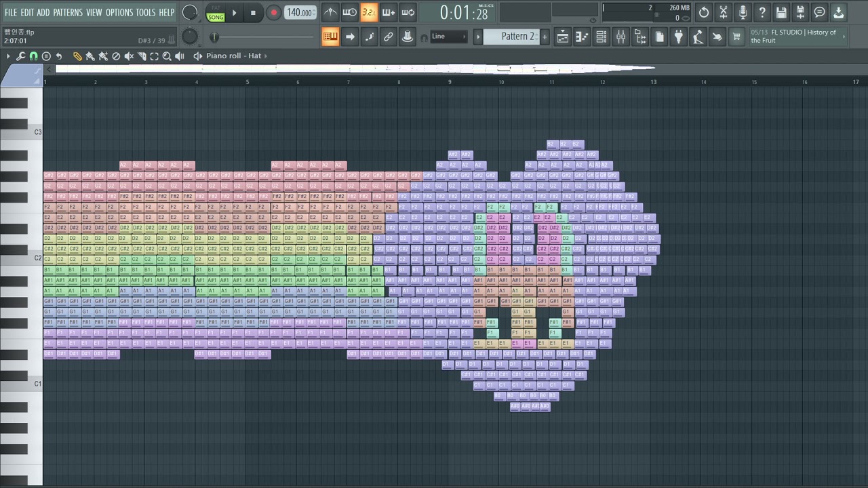Screen dimensions: 868x488
Task: Select the Mute tool
Action: coord(129,56)
